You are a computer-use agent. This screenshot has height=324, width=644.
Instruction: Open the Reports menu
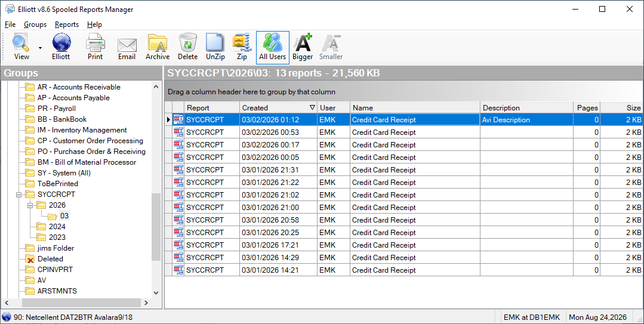66,24
